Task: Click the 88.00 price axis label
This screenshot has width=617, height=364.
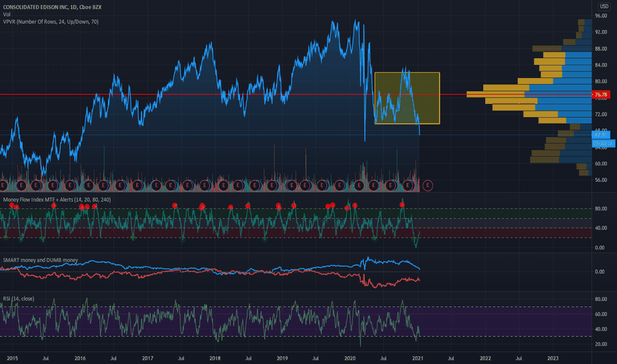Action: pos(601,49)
